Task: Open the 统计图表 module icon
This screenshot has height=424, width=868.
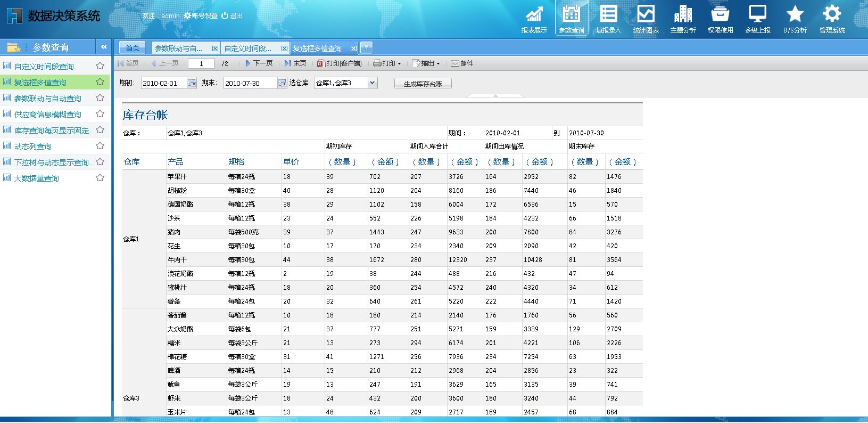Action: [x=646, y=19]
